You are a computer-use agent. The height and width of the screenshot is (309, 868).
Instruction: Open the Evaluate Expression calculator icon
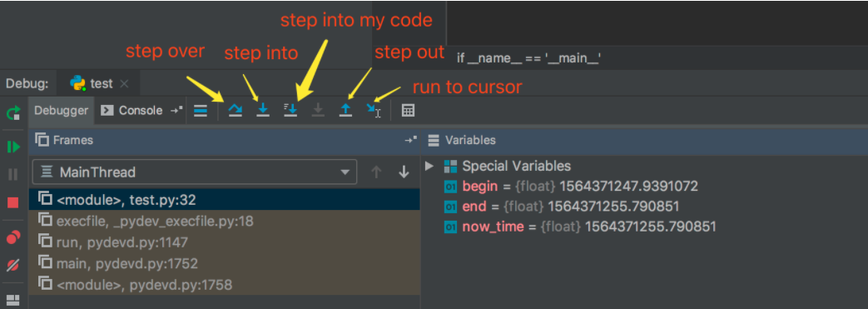point(408,110)
